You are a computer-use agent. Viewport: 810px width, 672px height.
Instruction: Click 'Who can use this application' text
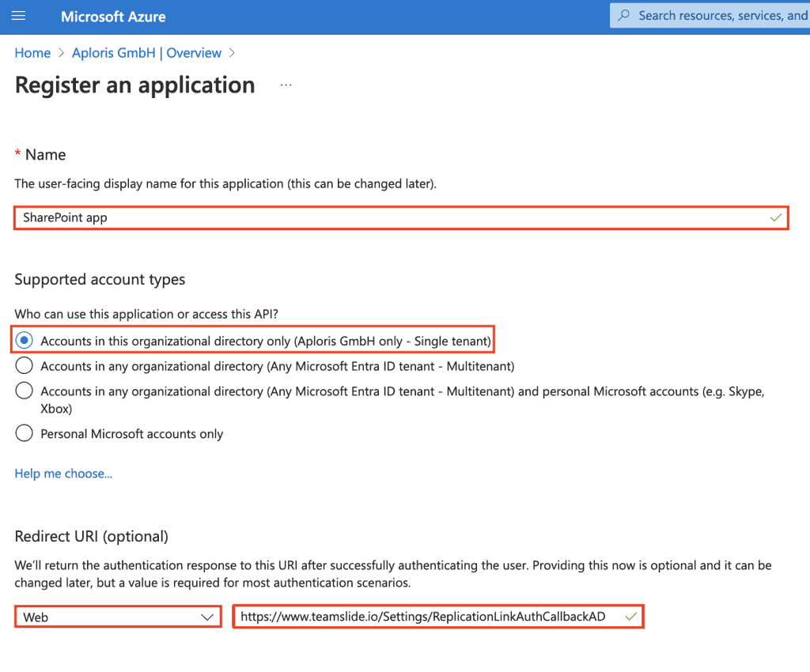[146, 314]
